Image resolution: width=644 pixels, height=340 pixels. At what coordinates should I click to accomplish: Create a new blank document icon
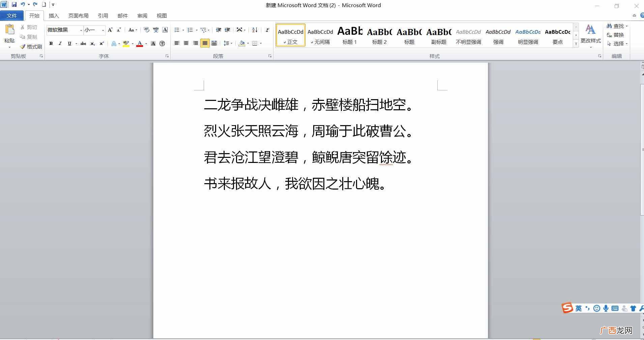pos(44,5)
